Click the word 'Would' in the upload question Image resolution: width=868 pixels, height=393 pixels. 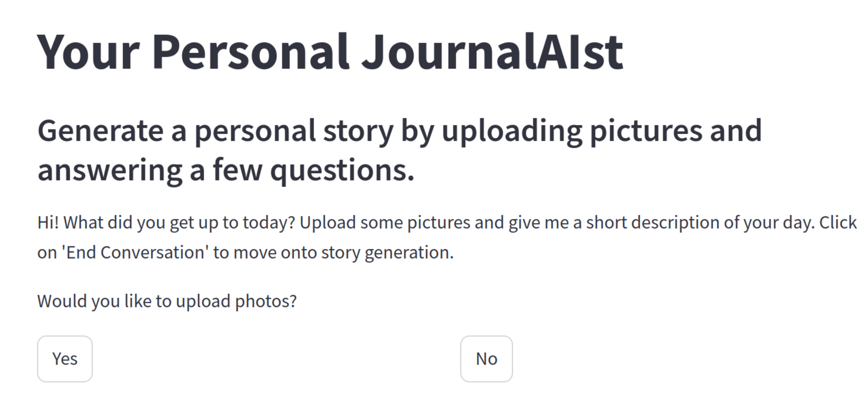62,301
